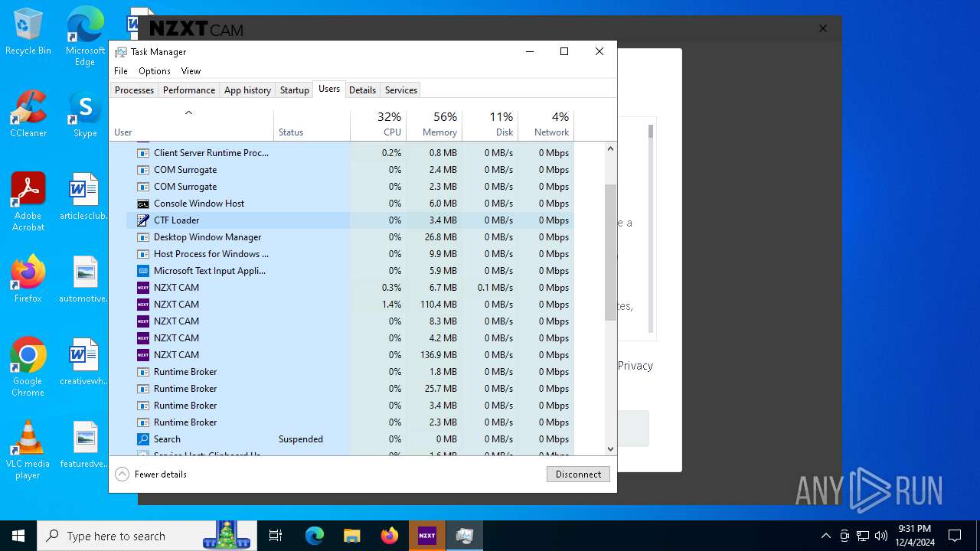Sort by the Network column header
Viewport: 980px width, 551px height.
point(546,126)
